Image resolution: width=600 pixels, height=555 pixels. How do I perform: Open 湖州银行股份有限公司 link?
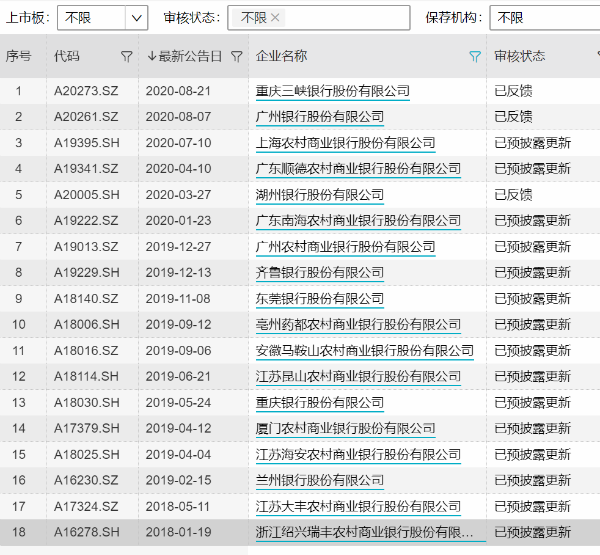pos(320,195)
